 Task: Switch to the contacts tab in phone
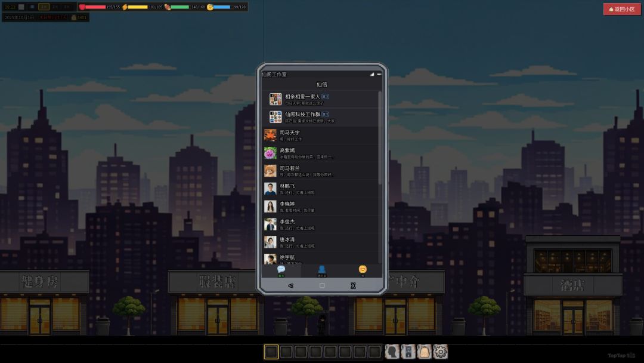[321, 270]
